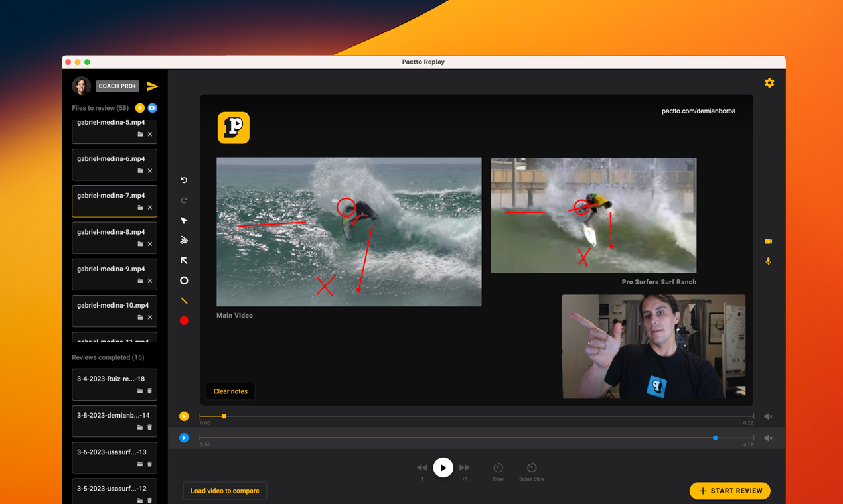Select the circle drawing tool
Viewport: 843px width, 504px height.
click(x=184, y=281)
